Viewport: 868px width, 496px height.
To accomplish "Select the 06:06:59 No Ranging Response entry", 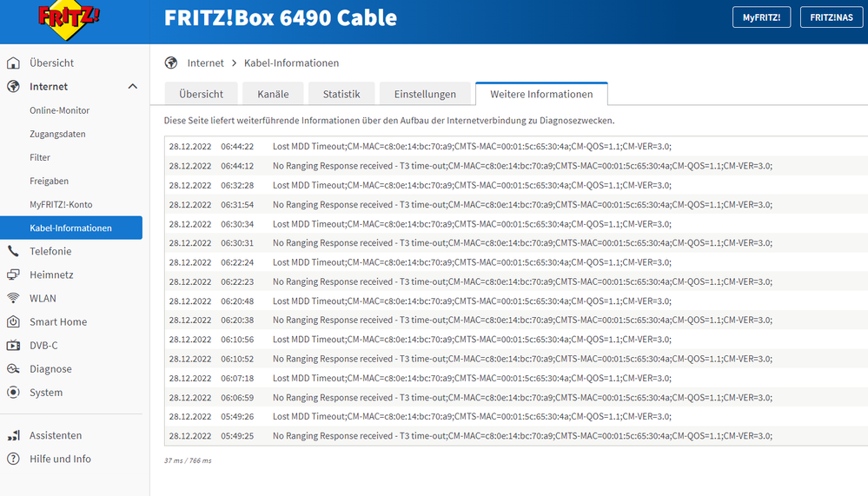I will [x=516, y=398].
